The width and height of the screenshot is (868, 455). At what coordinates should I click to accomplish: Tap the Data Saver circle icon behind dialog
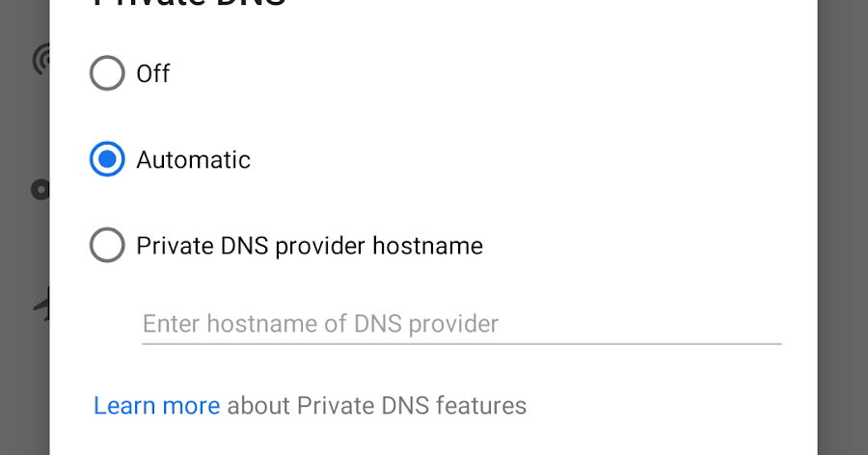pyautogui.click(x=40, y=190)
